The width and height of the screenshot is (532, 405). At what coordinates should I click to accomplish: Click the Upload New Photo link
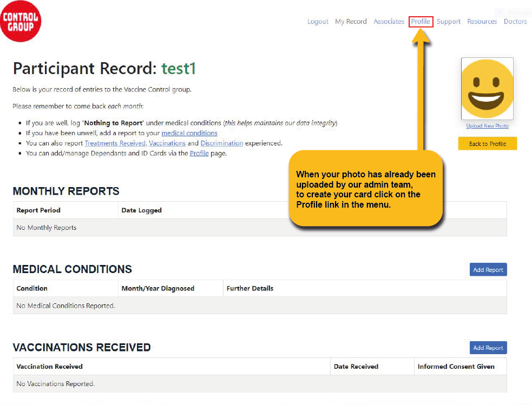pyautogui.click(x=487, y=126)
